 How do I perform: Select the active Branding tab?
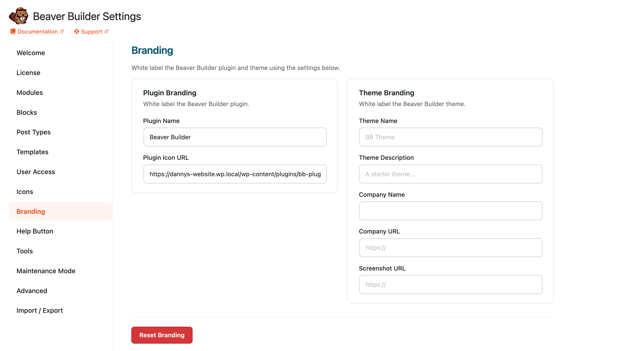tap(61, 211)
